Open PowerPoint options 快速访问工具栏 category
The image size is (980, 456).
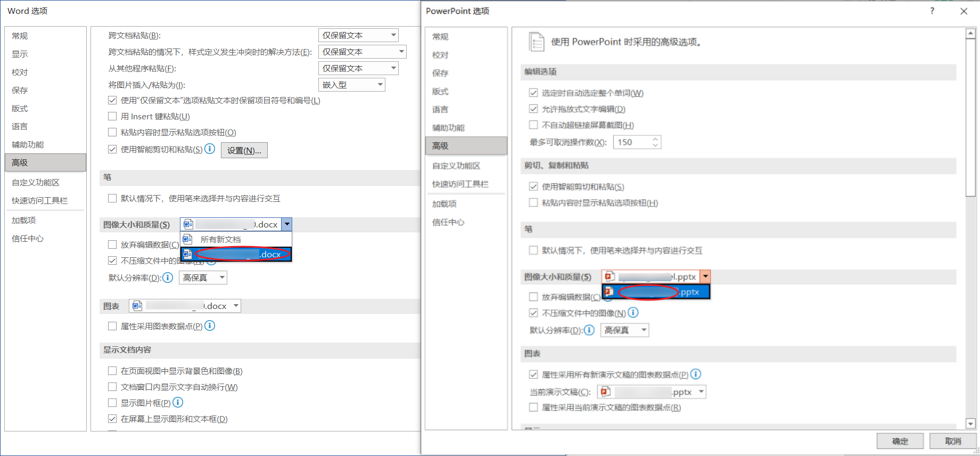pos(466,184)
